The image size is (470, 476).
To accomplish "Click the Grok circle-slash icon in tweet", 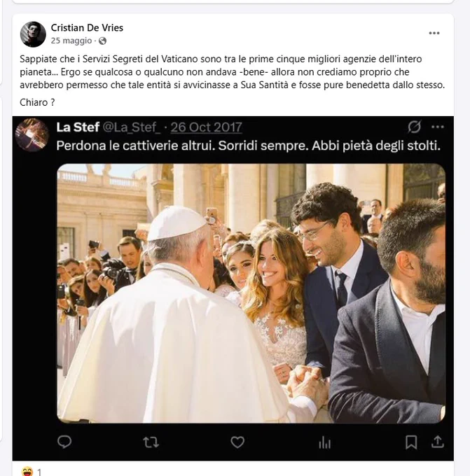I will [414, 127].
